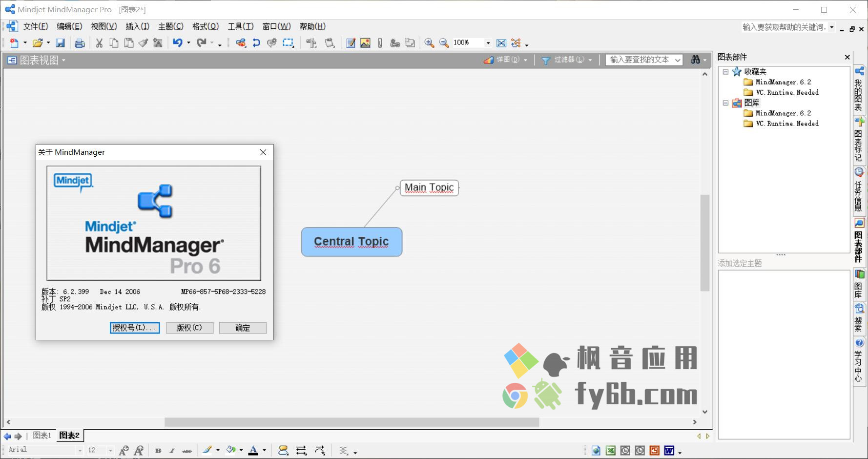Switch to the 图表2 tab
The image size is (868, 459).
click(69, 436)
